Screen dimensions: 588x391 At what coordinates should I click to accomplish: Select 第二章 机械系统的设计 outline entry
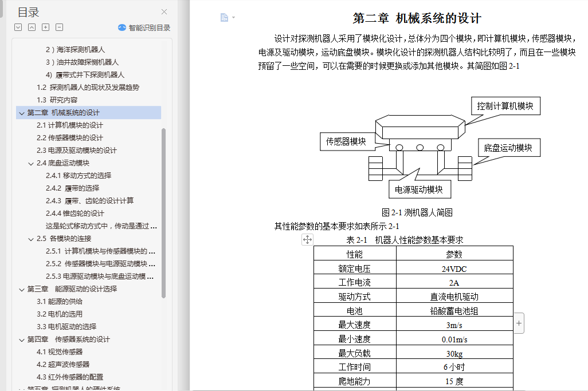(88, 113)
